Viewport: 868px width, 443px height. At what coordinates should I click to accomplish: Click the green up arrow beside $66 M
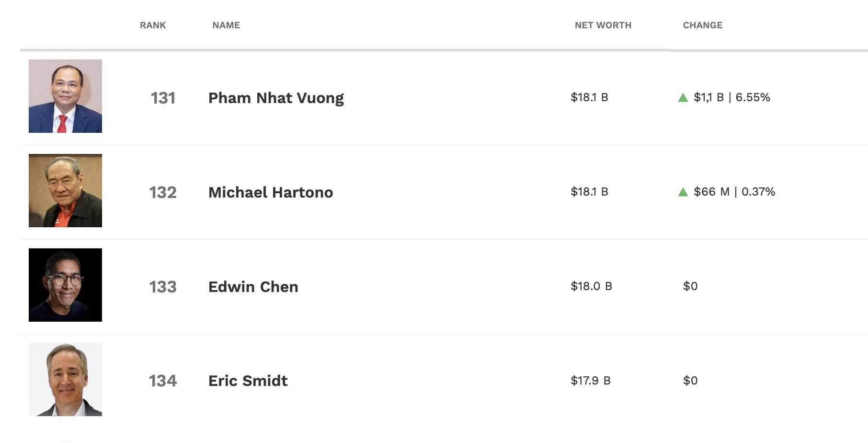click(x=683, y=192)
